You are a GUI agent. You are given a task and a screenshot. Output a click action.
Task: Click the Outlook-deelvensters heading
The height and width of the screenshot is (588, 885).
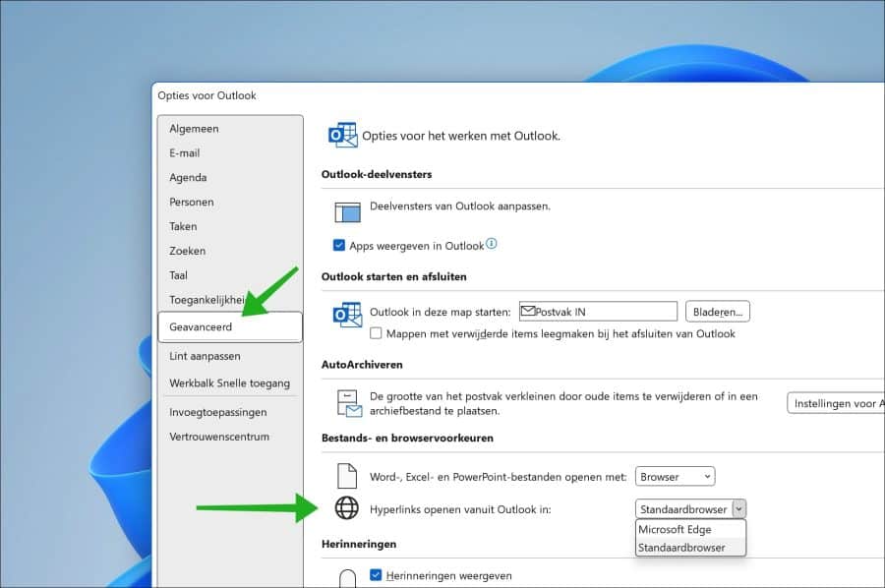(x=377, y=174)
